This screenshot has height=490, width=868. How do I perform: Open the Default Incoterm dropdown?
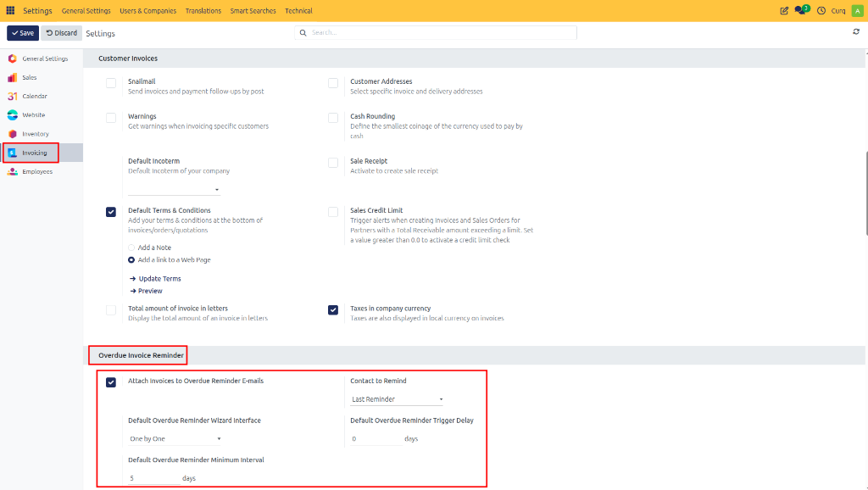175,189
